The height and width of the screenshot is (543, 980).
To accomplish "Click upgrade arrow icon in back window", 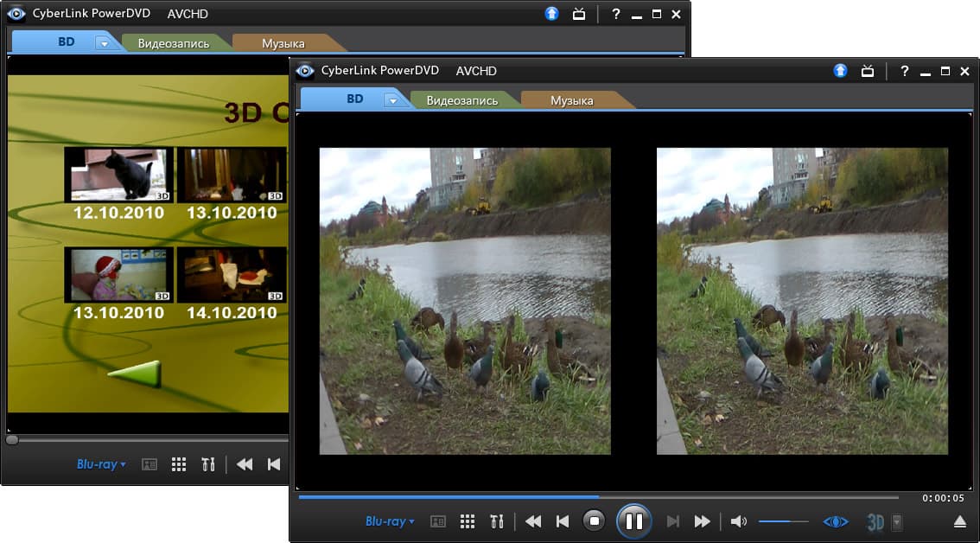I will point(552,14).
